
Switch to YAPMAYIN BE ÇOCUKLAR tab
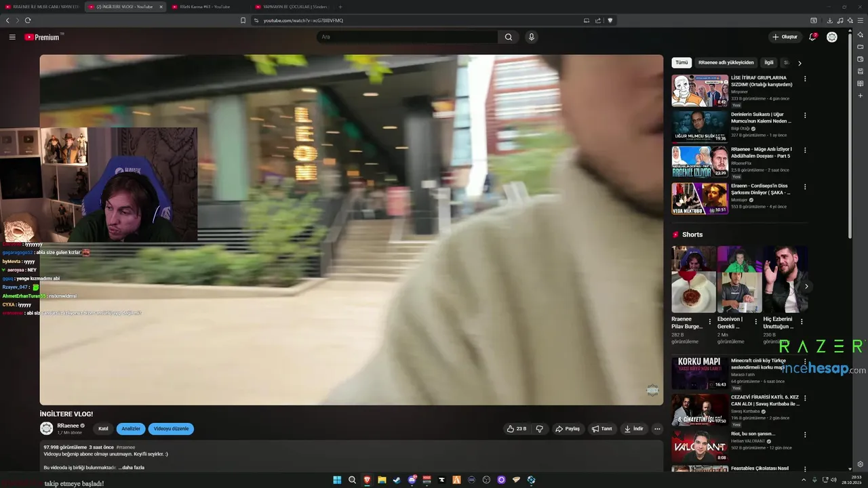pos(290,7)
